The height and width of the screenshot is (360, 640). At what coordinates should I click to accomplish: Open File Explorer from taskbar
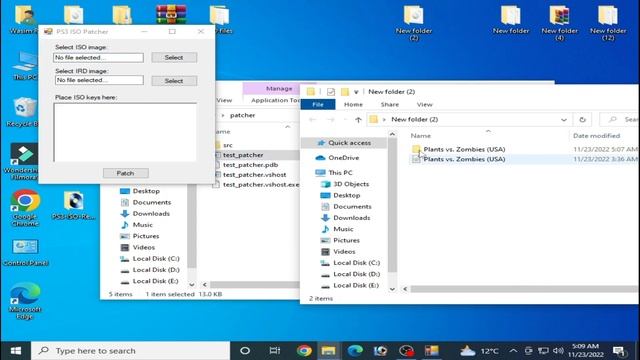[x=329, y=351]
